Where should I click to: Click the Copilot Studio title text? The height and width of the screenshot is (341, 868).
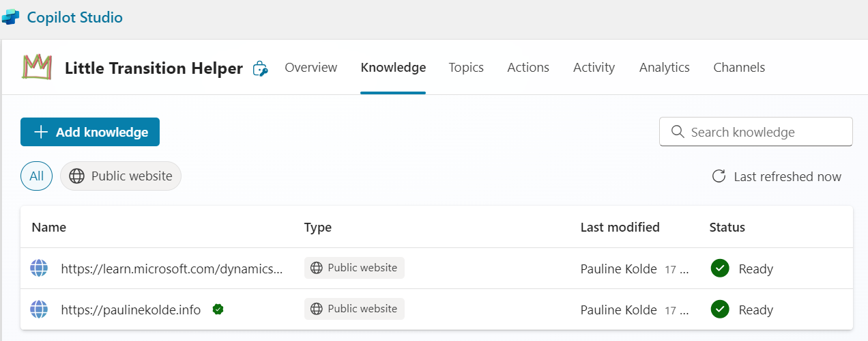[x=75, y=17]
